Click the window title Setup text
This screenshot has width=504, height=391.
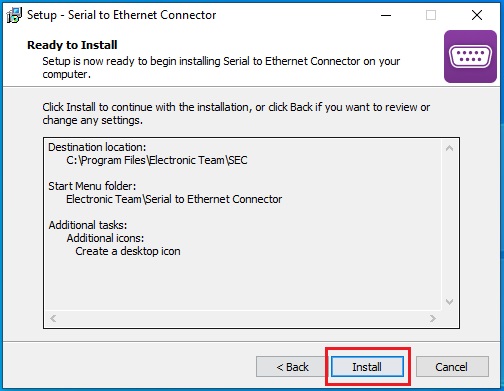tap(42, 15)
